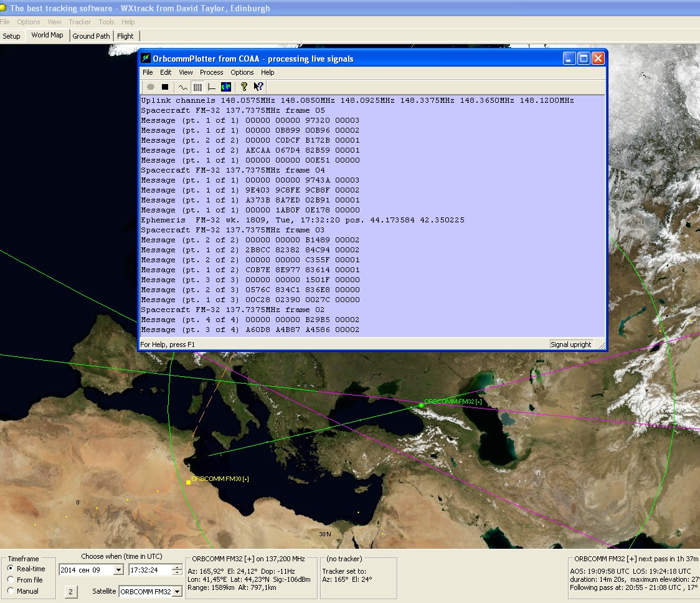Open the OrbcommPlotter File menu
Image resolution: width=700 pixels, height=603 pixels.
point(148,72)
